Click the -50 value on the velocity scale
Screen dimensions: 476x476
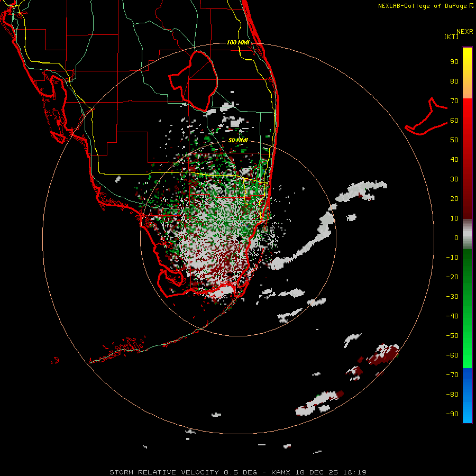tap(452, 336)
